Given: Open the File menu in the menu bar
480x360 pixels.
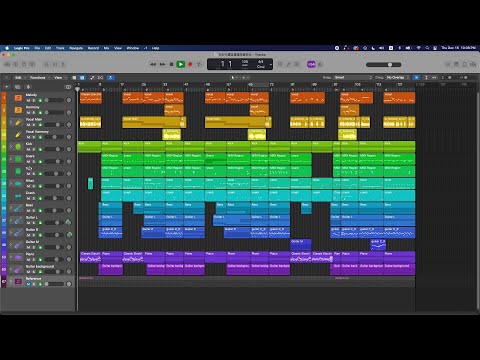Looking at the screenshot, I should (37, 48).
